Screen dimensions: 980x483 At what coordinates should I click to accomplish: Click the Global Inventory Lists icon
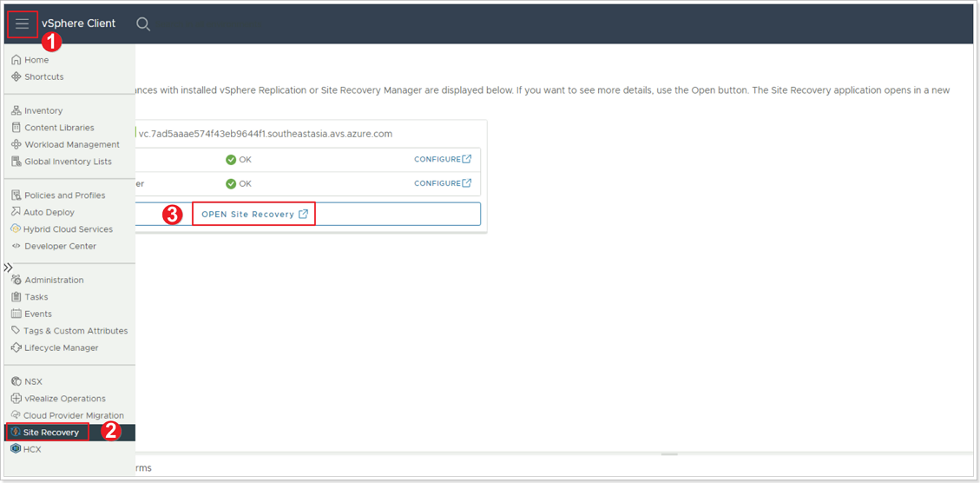click(16, 162)
